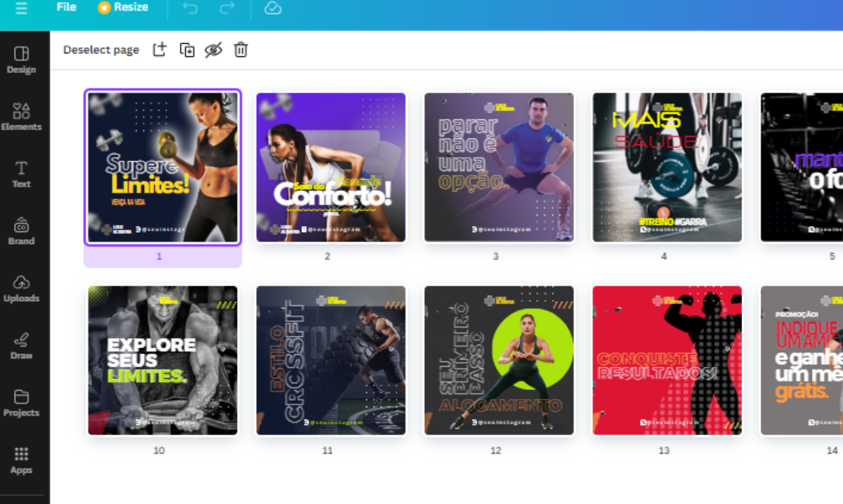
Task: Open the Draw panel
Action: click(21, 346)
